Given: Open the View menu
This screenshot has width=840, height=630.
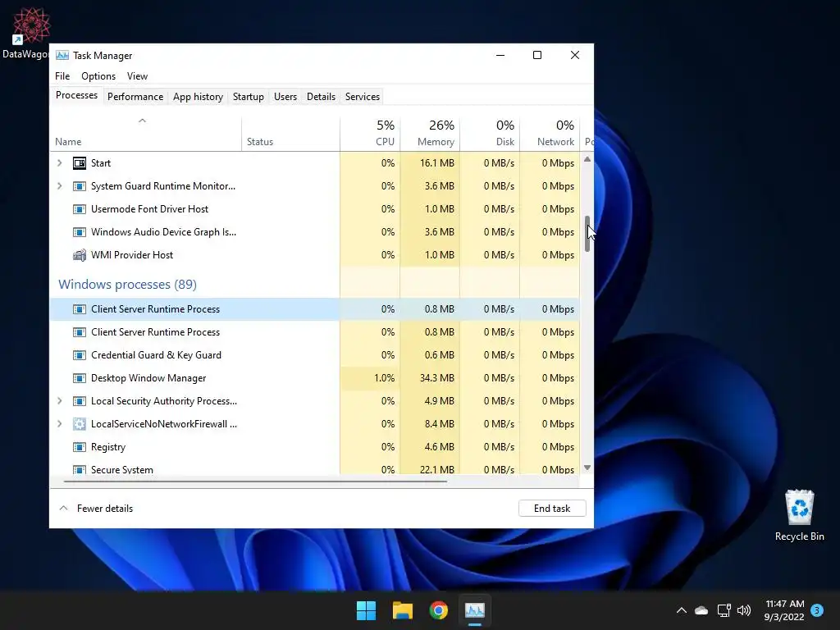Looking at the screenshot, I should 137,76.
